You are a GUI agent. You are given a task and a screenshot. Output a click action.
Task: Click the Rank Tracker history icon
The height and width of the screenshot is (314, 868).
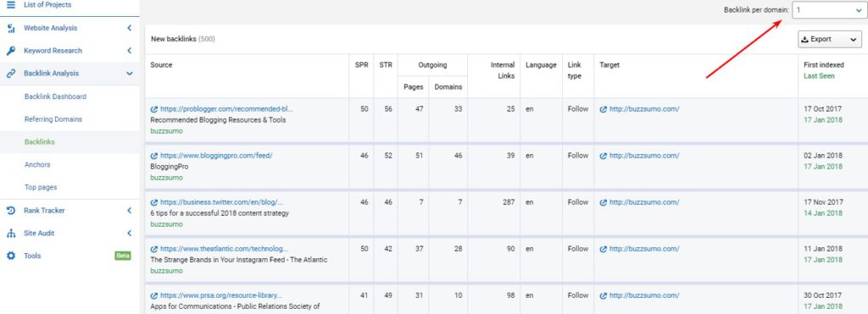[x=10, y=211]
